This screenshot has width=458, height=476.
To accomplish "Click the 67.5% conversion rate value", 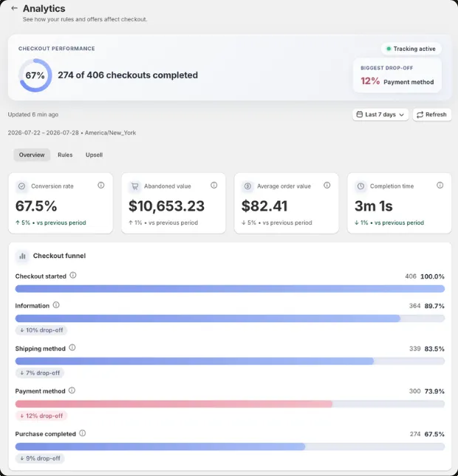I will [x=36, y=205].
